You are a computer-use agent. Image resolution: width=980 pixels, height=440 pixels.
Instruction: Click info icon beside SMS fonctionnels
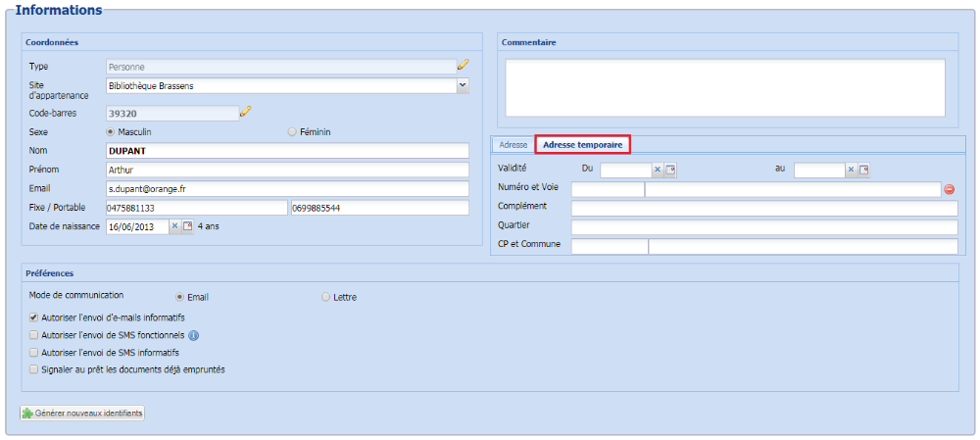193,335
